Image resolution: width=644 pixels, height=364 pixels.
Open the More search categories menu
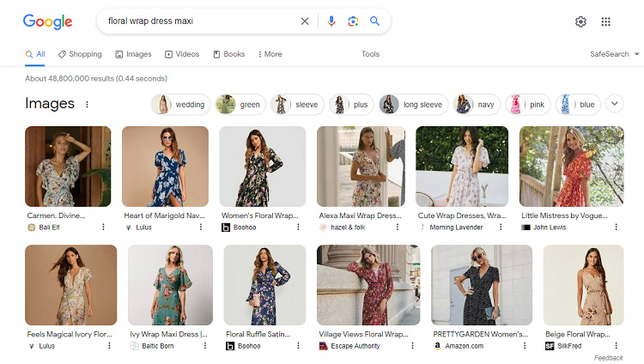[x=270, y=54]
